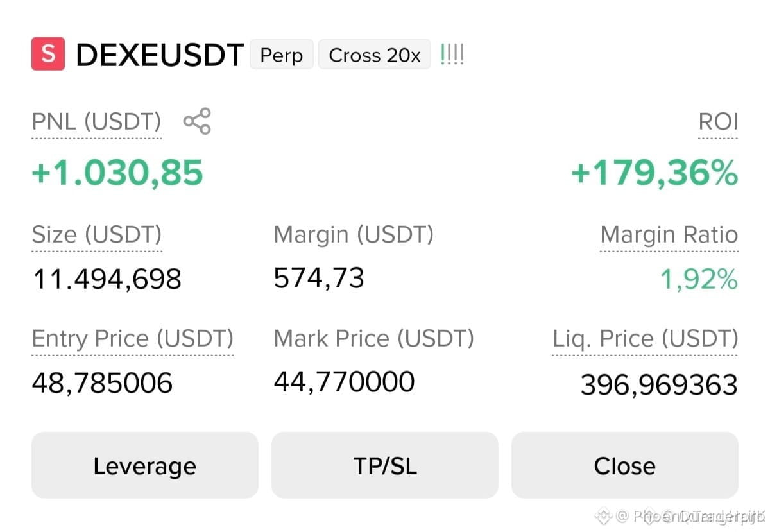Tap the red S short-position badge

click(48, 55)
